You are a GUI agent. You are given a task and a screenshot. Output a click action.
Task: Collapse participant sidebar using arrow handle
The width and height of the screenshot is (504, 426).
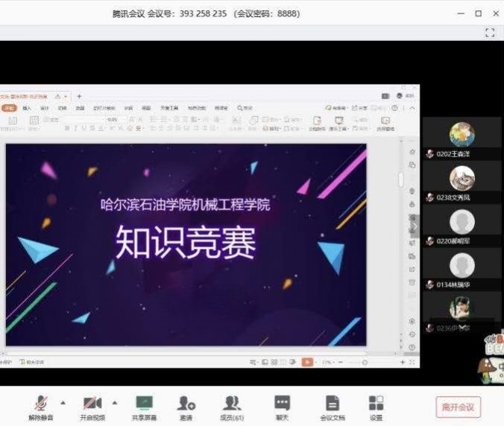[416, 225]
